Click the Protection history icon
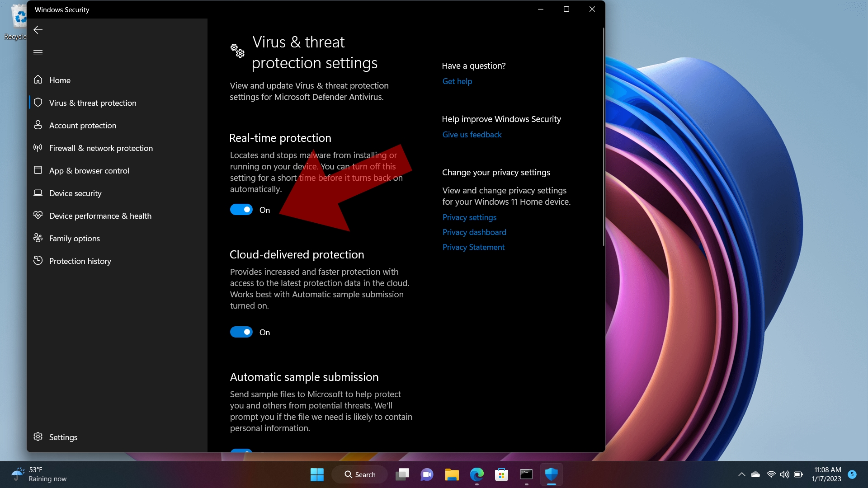The height and width of the screenshot is (488, 868). coord(38,260)
